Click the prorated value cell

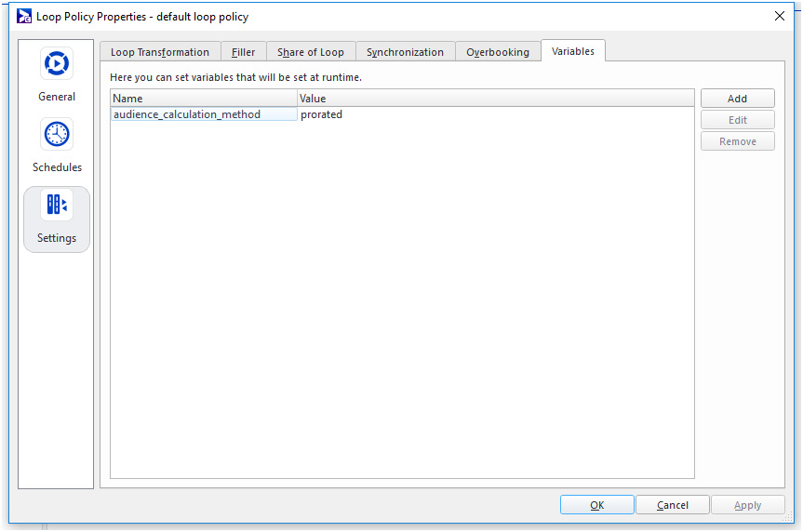click(322, 114)
